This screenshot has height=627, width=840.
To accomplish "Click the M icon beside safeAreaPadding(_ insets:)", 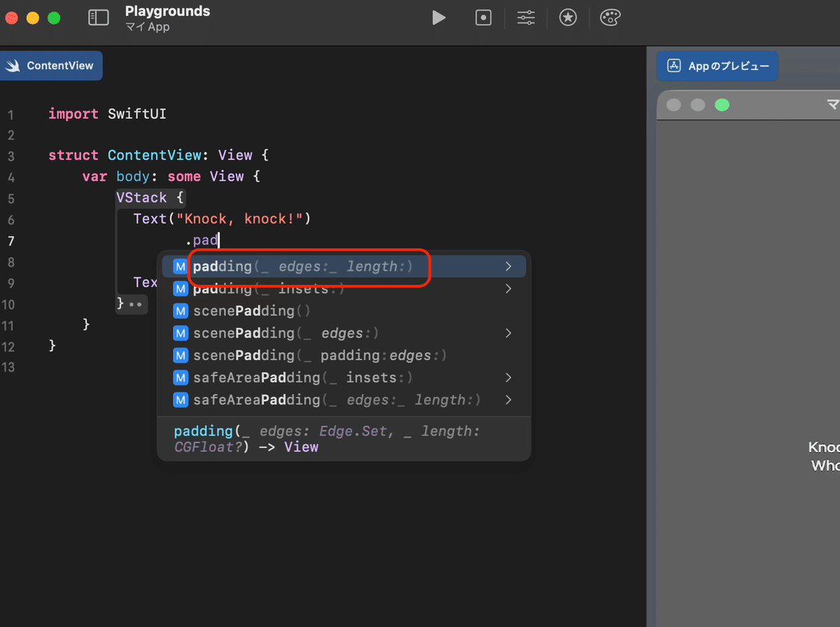I will pos(181,378).
